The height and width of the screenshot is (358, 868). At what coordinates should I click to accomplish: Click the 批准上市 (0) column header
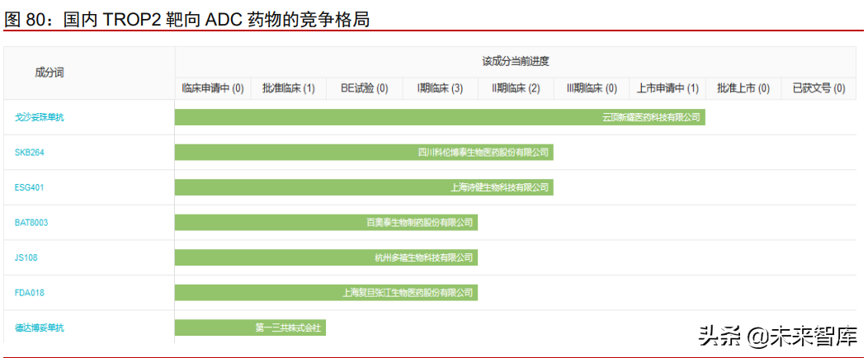pos(743,88)
